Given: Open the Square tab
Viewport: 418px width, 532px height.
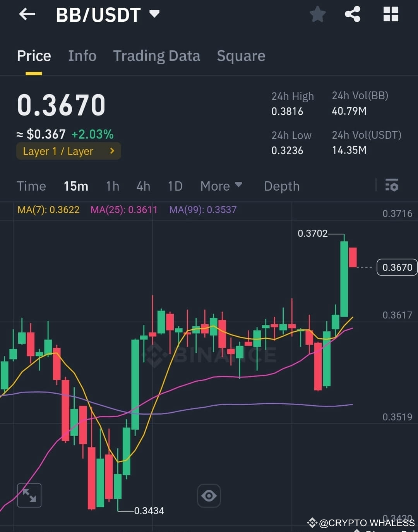Looking at the screenshot, I should pyautogui.click(x=241, y=56).
